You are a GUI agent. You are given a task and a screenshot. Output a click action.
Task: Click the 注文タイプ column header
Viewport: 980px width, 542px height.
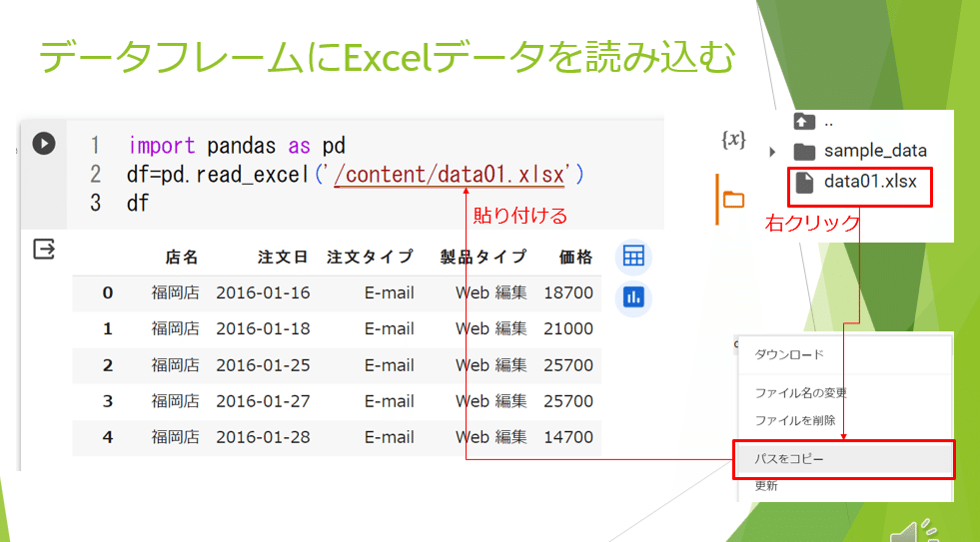coord(370,257)
